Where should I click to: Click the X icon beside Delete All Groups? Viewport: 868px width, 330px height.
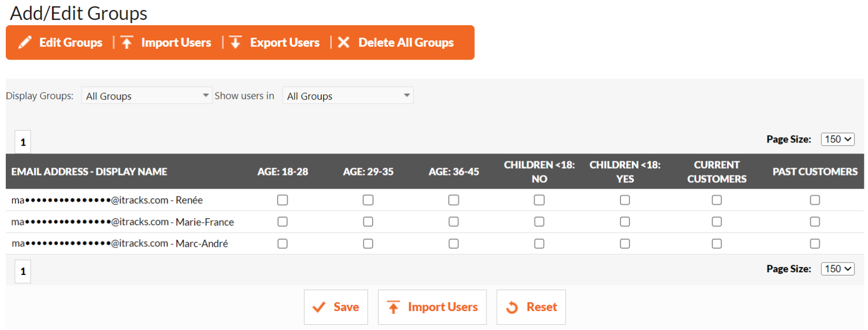(x=343, y=42)
